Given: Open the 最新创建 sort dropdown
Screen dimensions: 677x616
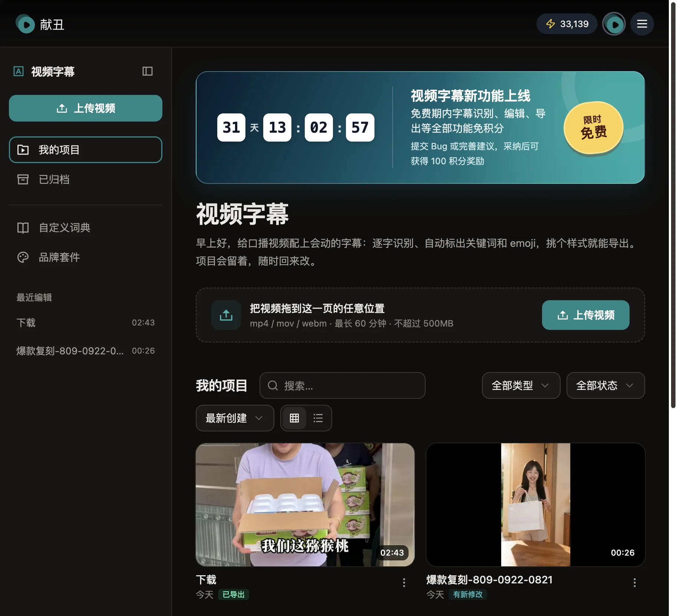Looking at the screenshot, I should (235, 418).
